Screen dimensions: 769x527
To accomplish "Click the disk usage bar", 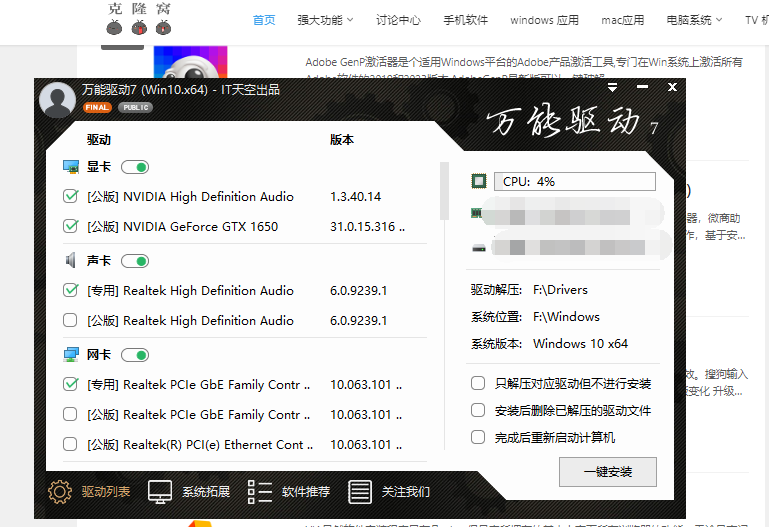I will (x=582, y=245).
